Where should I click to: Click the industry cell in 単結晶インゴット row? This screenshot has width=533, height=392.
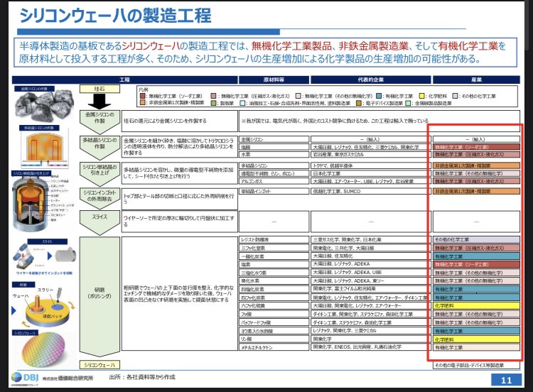(x=476, y=191)
